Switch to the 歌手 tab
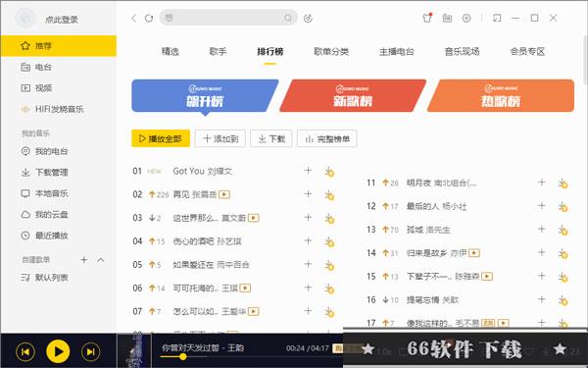 [x=218, y=51]
